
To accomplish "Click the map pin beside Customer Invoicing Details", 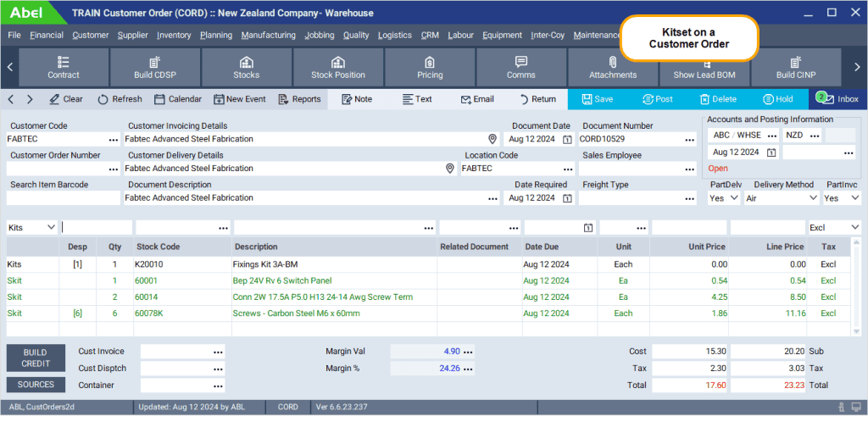I will coord(492,139).
